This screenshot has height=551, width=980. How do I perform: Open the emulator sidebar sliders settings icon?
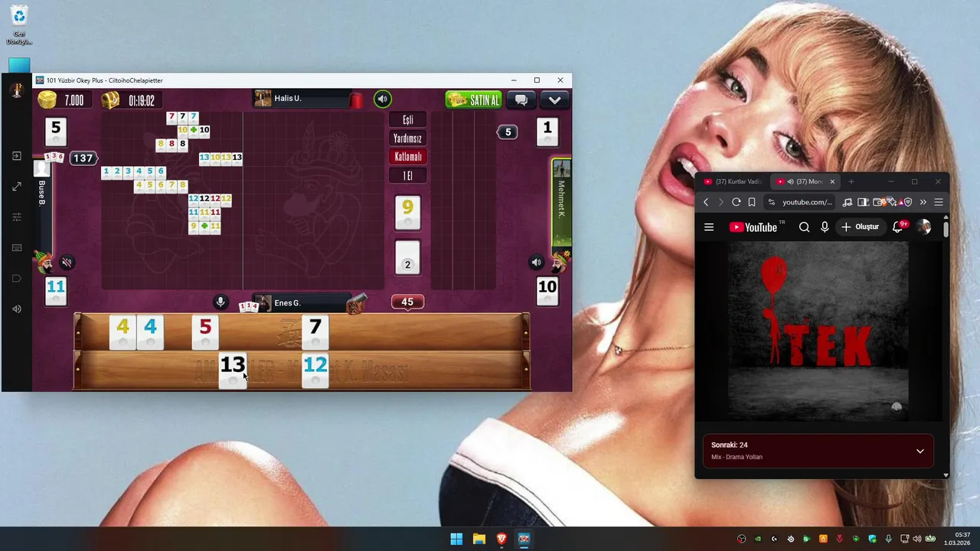17,217
